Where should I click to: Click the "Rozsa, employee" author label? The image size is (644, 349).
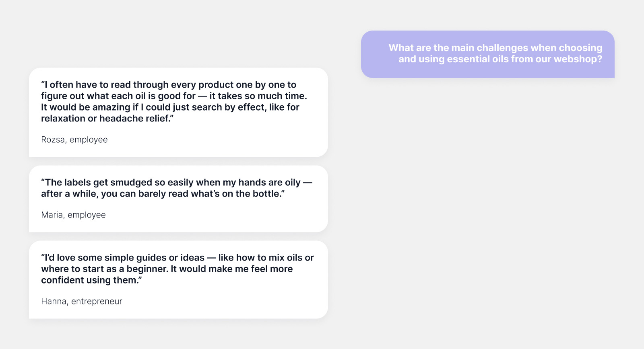(x=74, y=140)
